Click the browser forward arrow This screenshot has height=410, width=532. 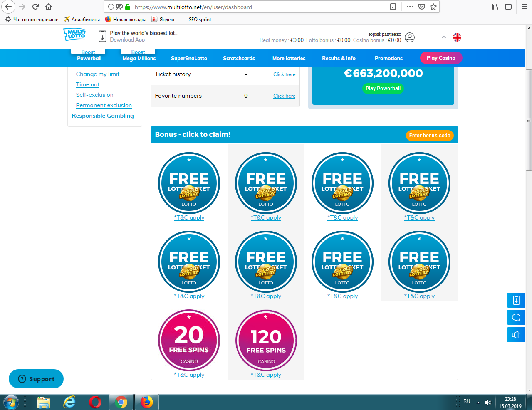coord(22,7)
